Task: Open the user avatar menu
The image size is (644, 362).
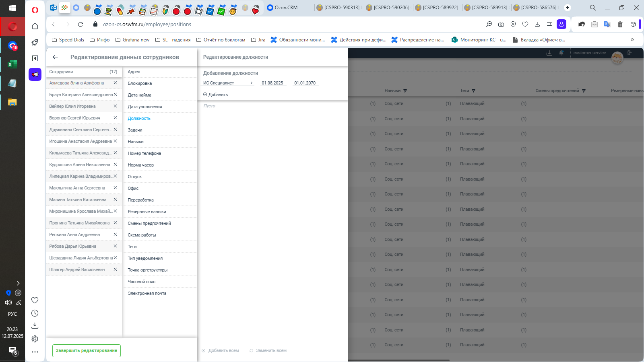Action: [617, 58]
